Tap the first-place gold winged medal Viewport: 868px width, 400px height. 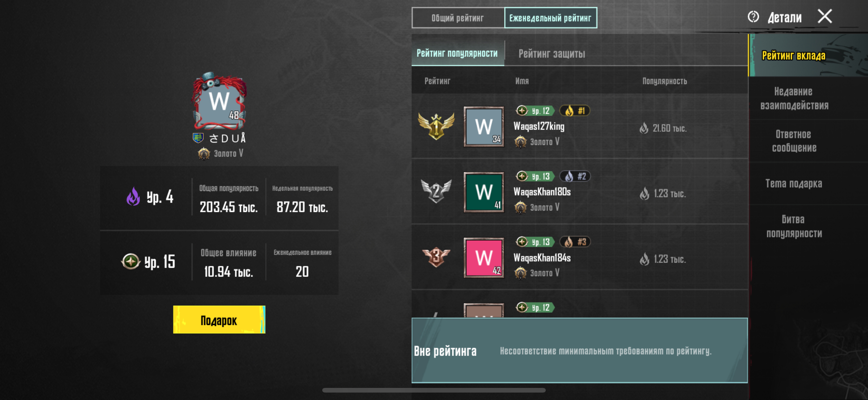436,127
